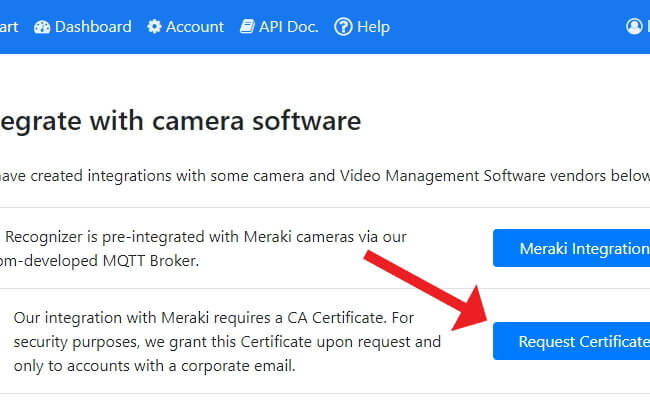
Task: Click the Request Certificate button
Action: [571, 341]
